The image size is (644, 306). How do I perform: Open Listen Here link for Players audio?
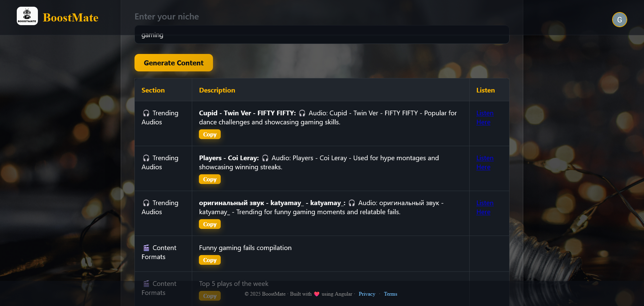tap(485, 163)
